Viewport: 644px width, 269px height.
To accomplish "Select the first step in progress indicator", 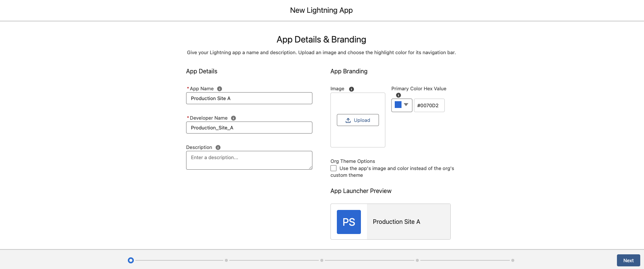I will [131, 260].
